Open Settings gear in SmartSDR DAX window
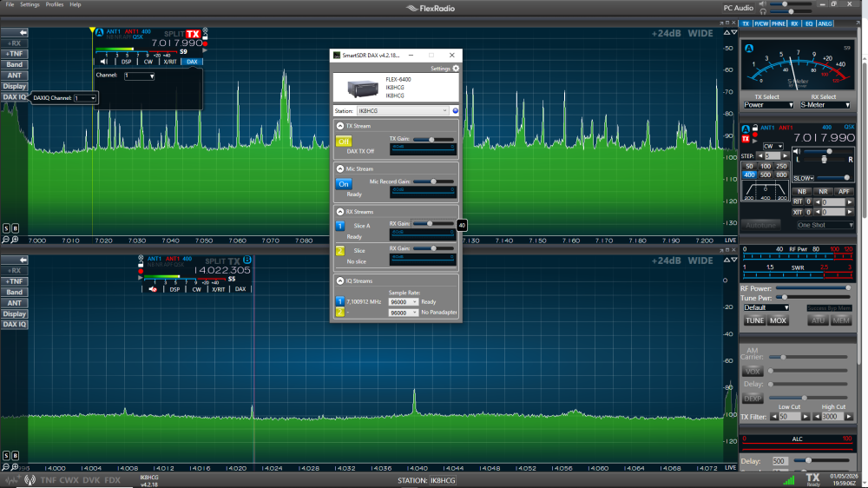 coord(456,68)
